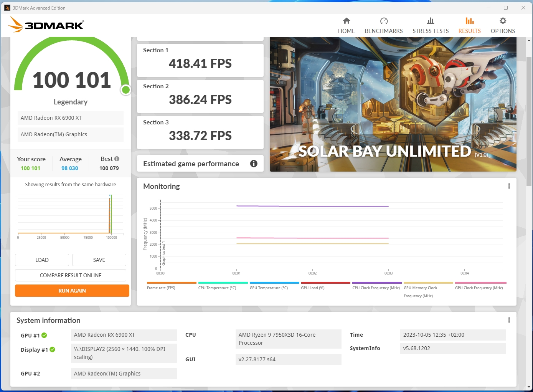
Task: Click info icon next to Best score
Action: tap(117, 159)
